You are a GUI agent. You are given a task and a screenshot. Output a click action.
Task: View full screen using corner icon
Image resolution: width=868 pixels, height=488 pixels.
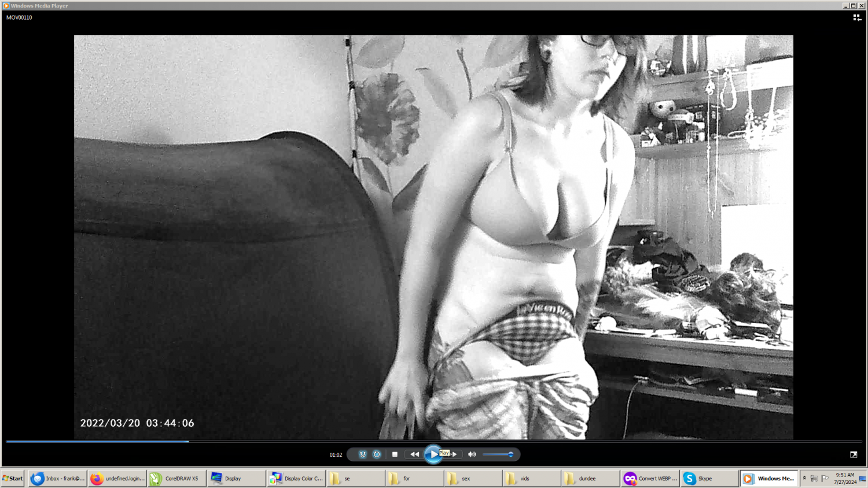[854, 455]
